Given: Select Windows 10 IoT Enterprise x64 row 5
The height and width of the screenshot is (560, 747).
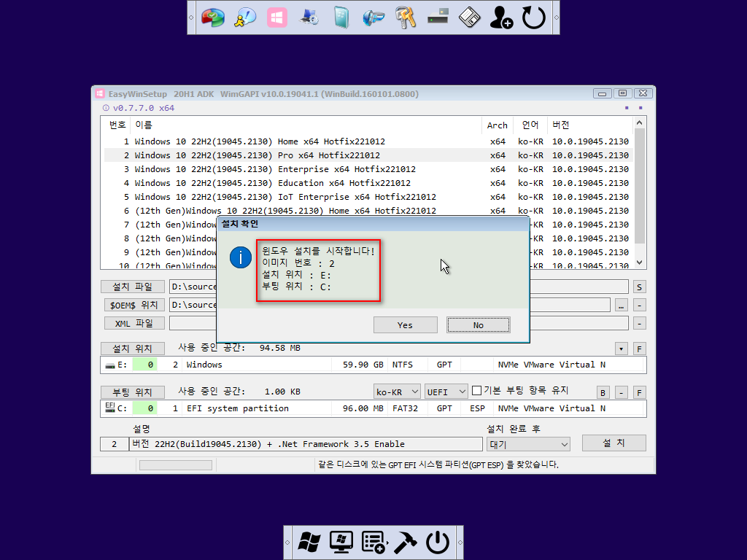Looking at the screenshot, I should coord(368,197).
